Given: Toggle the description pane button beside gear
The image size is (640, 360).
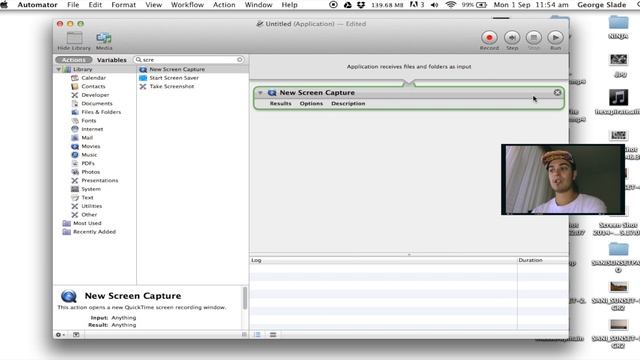Looking at the screenshot, I should (76, 335).
